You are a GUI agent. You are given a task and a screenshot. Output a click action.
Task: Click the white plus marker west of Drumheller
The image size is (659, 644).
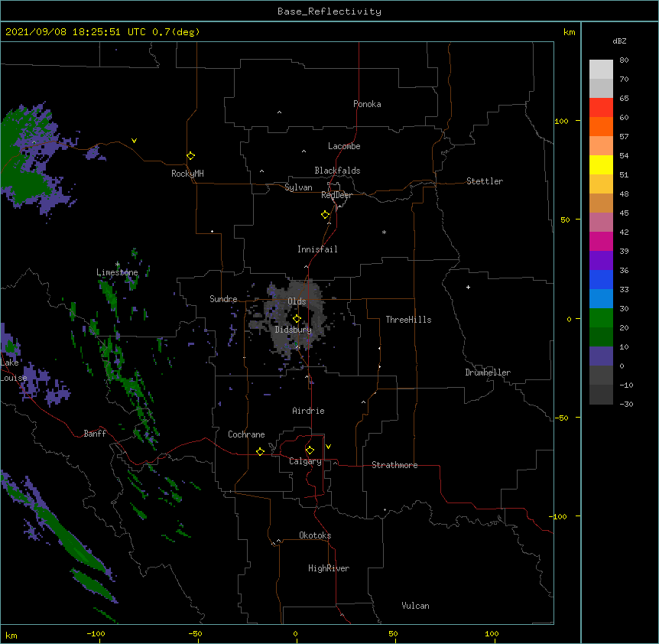coord(468,287)
